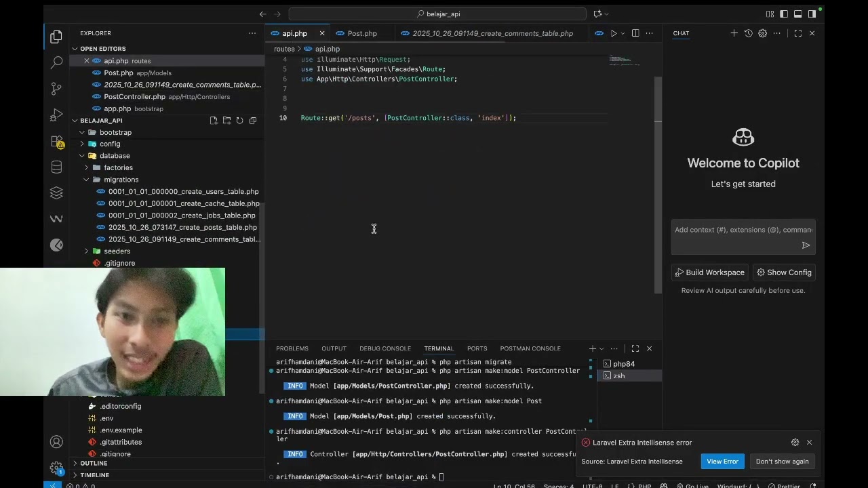Click the View Error button

[722, 462]
